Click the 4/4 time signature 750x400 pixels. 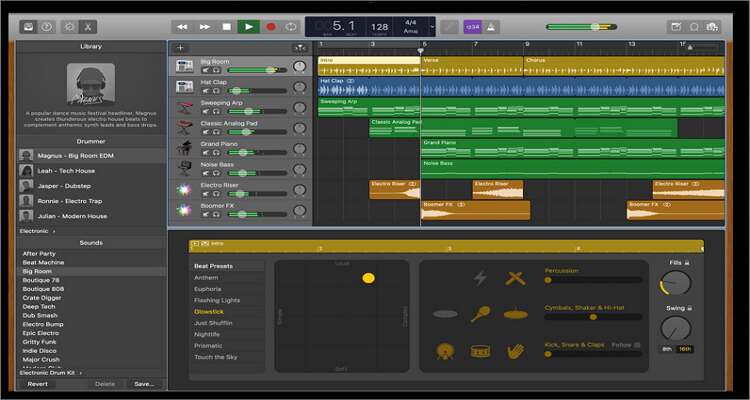411,22
